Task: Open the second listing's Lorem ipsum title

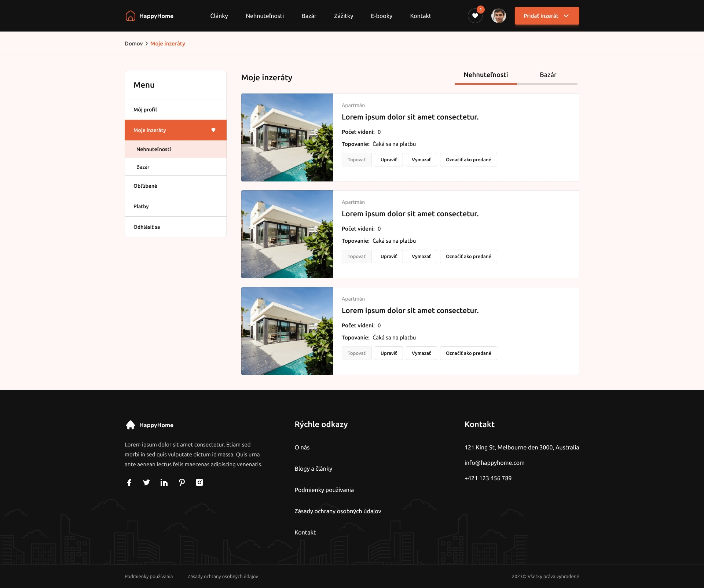Action: tap(410, 214)
